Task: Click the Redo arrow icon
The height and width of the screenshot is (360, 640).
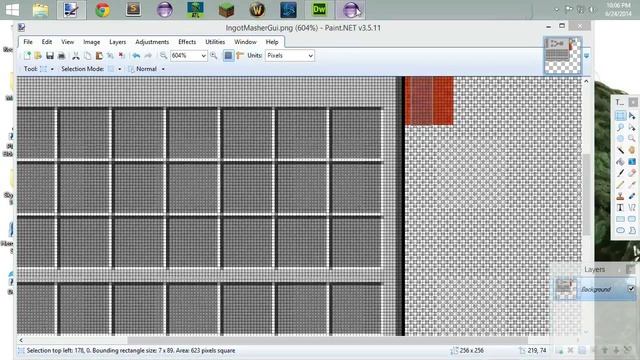Action: point(148,56)
